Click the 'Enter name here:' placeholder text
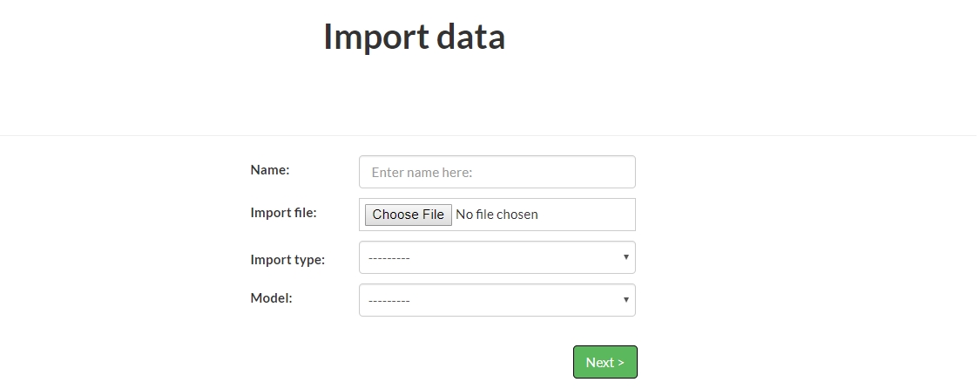 point(422,173)
